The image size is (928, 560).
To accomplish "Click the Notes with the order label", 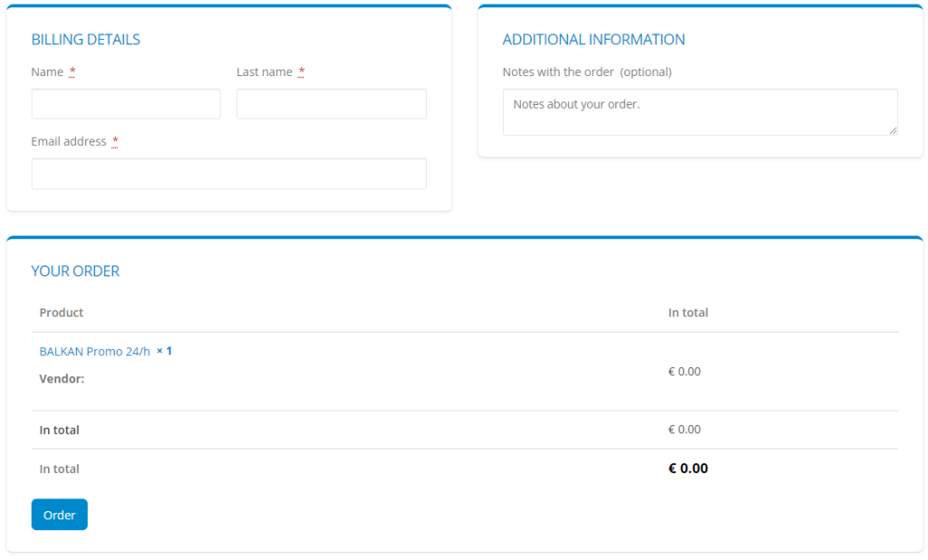I will (x=558, y=72).
